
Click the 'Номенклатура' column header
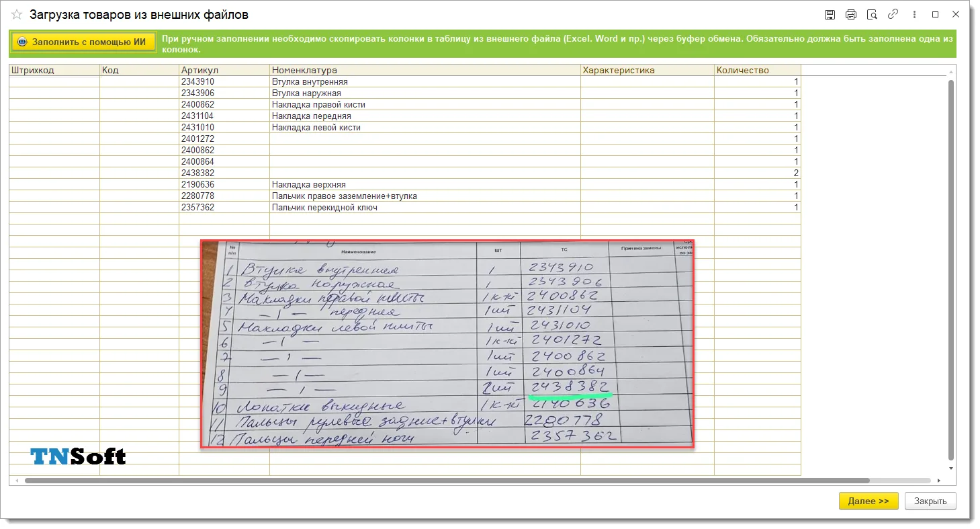pos(425,70)
